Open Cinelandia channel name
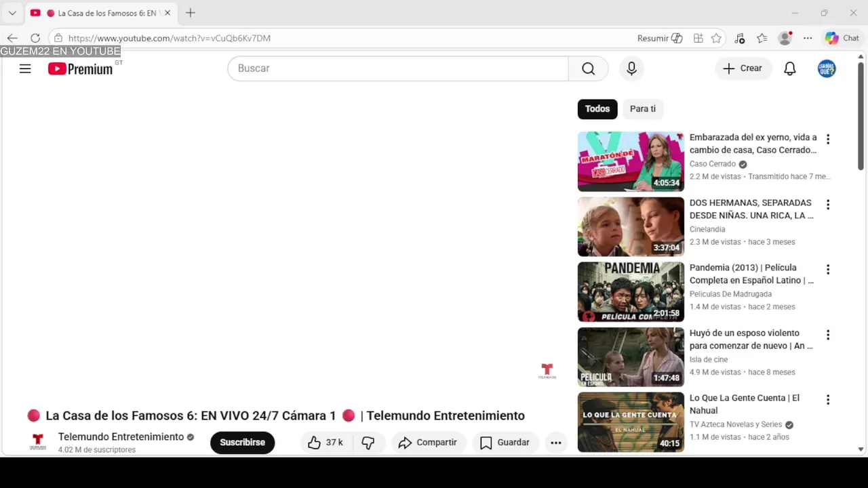 pos(707,229)
